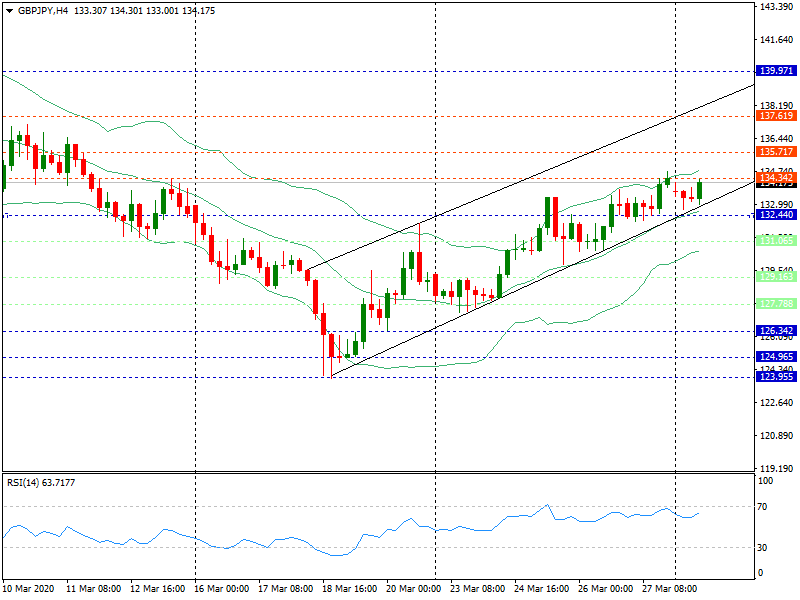Click the RSI scale value 100
This screenshot has height=600, width=800.
[x=765, y=481]
